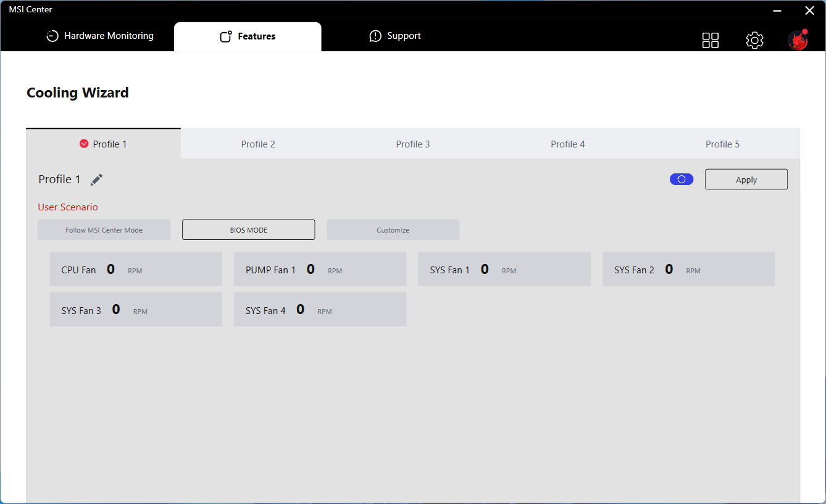Select the CPU Fan card
Screen dimensions: 826x504
pos(136,269)
